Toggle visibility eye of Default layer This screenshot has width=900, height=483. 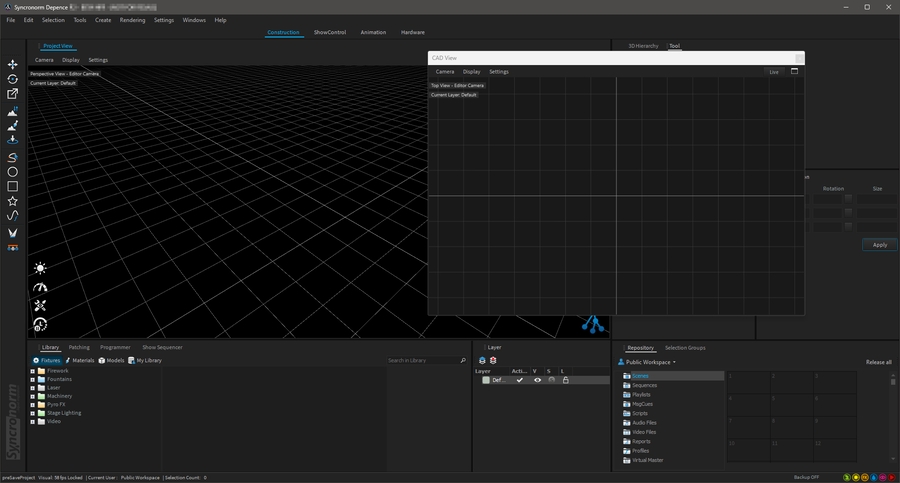pyautogui.click(x=537, y=380)
